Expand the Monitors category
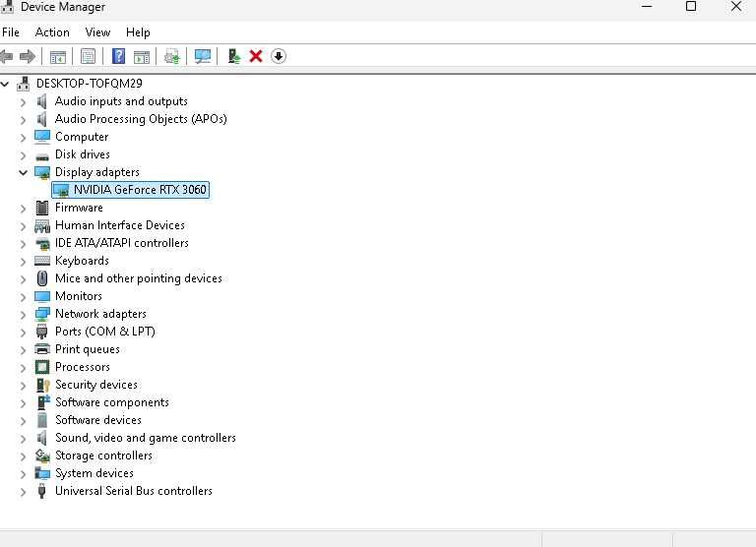Viewport: 756px width, 547px height. pyautogui.click(x=23, y=296)
